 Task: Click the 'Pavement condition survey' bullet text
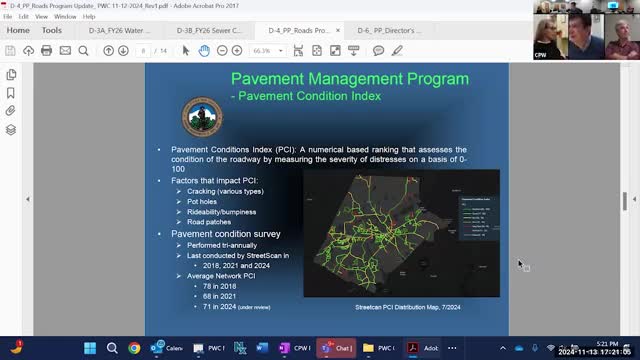226,234
